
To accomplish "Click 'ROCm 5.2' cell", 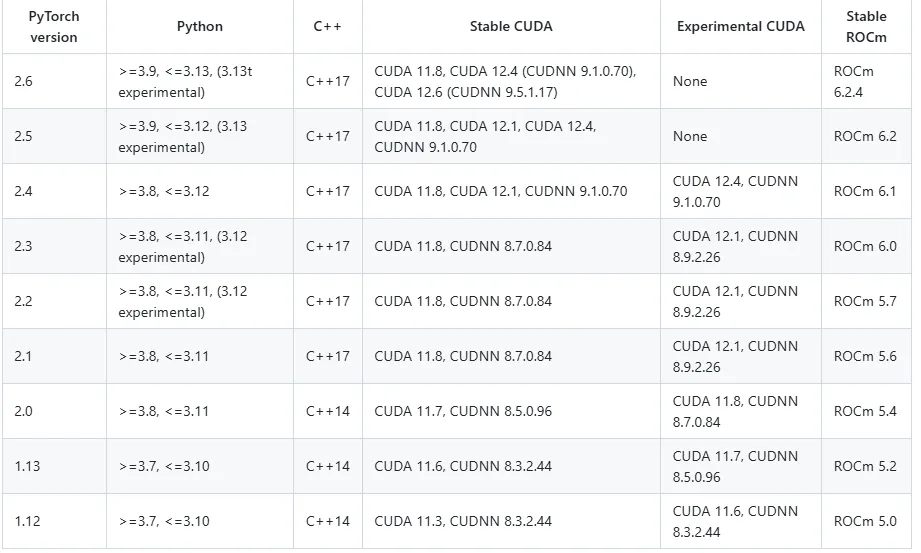I will point(866,466).
